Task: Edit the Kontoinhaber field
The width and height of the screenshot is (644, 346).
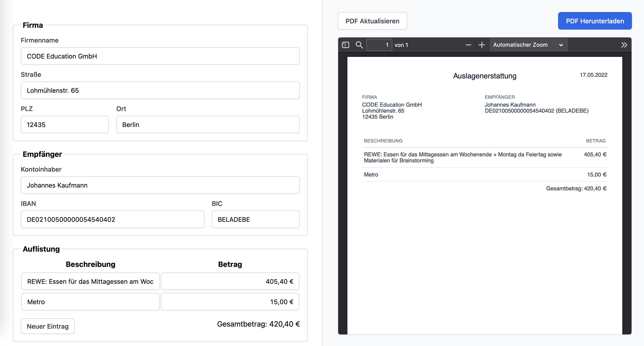Action: pos(160,185)
